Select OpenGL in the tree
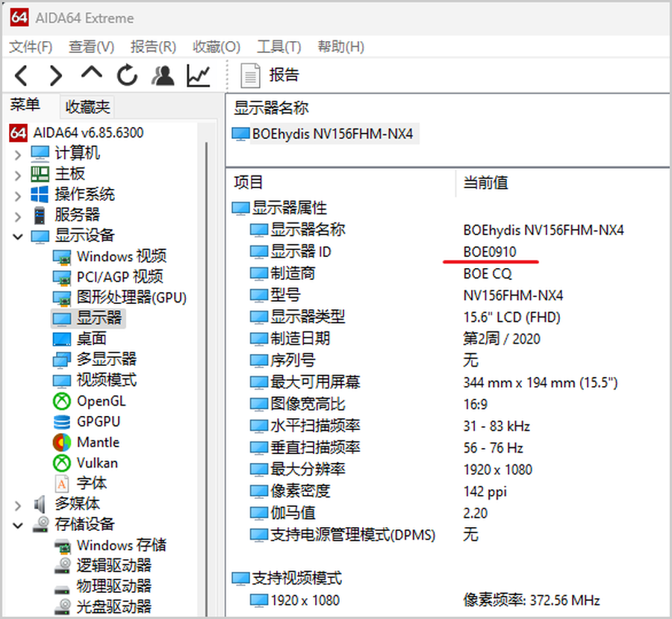 click(101, 401)
